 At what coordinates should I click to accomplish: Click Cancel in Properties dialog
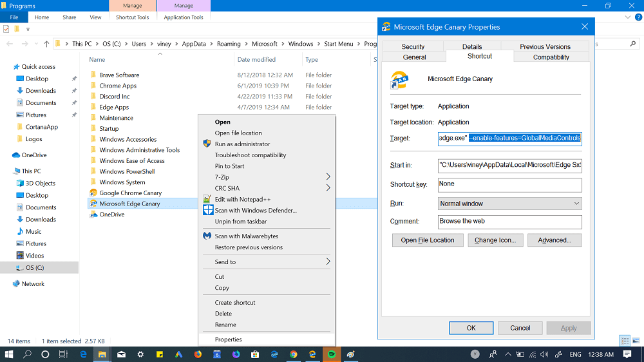(x=520, y=328)
